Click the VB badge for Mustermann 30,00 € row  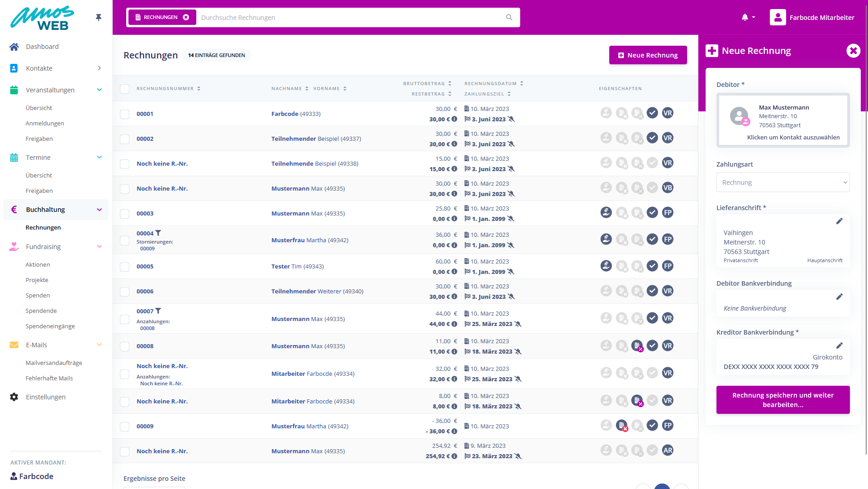[x=668, y=187]
